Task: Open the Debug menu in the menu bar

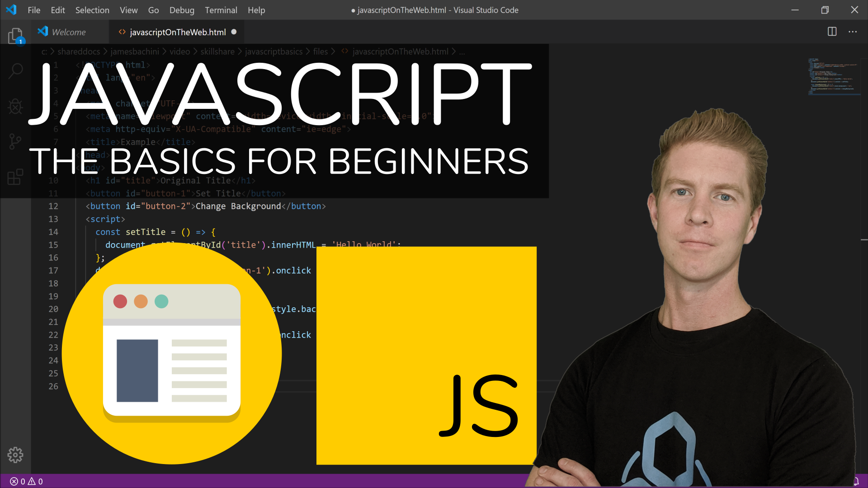Action: coord(182,10)
